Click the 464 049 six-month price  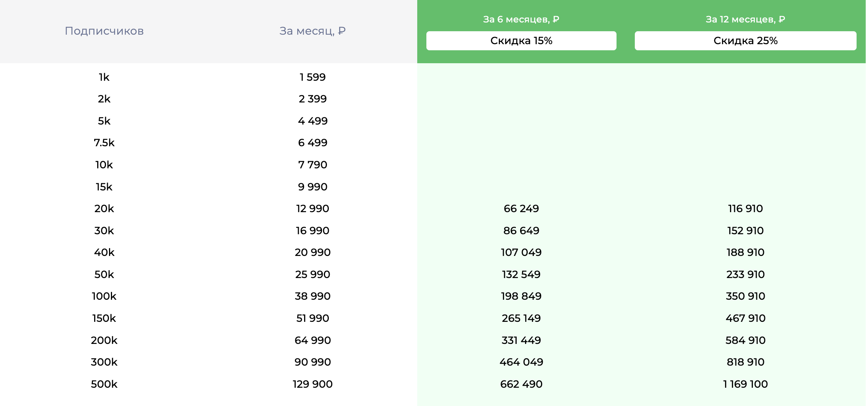click(x=521, y=362)
